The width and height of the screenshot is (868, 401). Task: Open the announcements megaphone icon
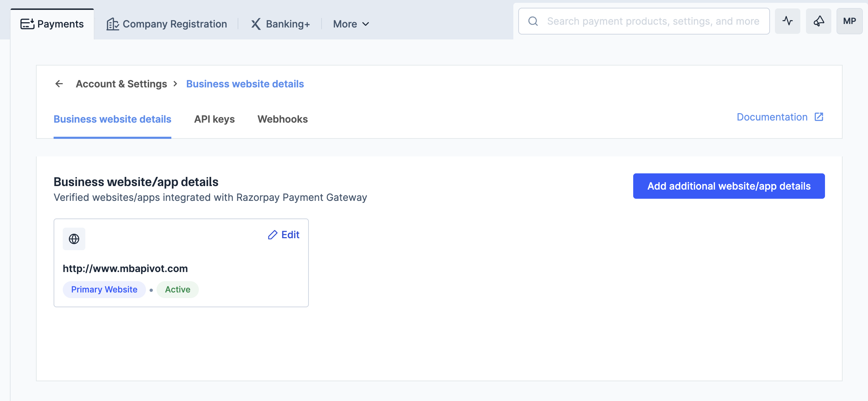818,21
